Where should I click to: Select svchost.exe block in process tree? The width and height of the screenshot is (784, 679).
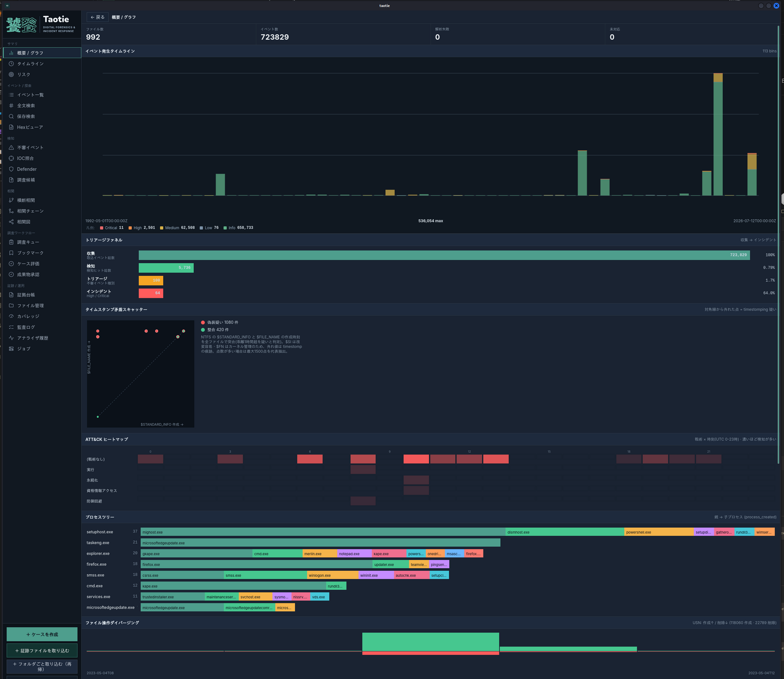tap(255, 597)
